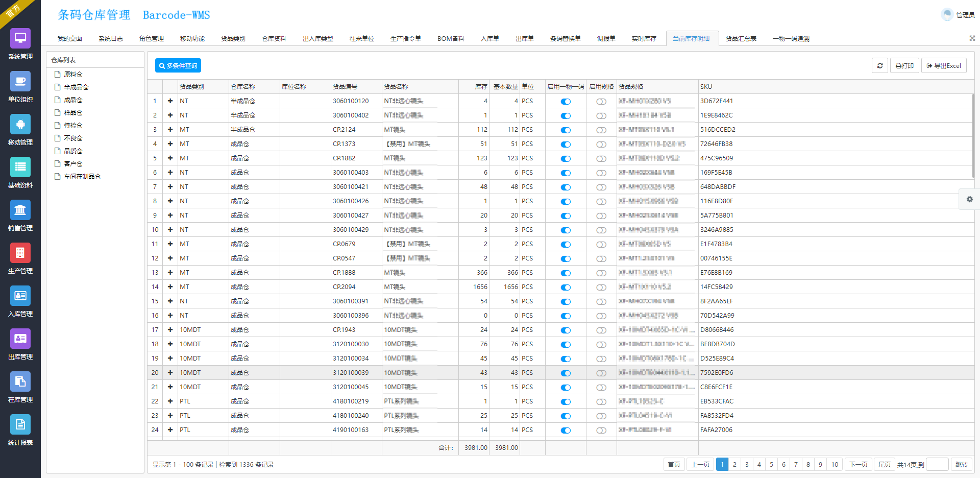Open the 移动管理 sidebar module

tap(20, 130)
